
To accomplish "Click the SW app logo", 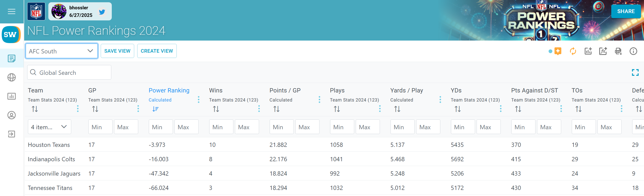I will (11, 35).
